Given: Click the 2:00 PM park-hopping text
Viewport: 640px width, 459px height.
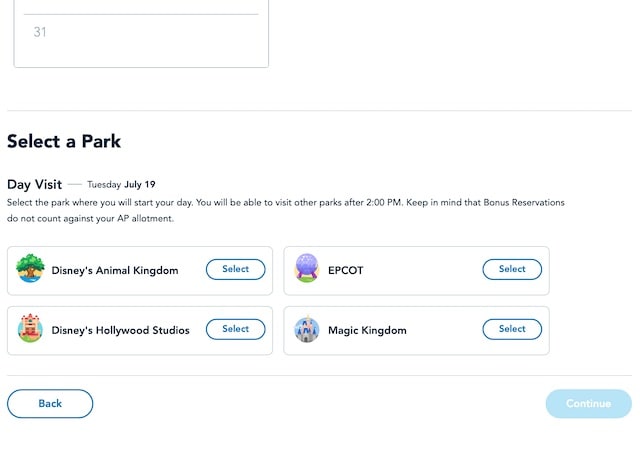Looking at the screenshot, I should coord(384,202).
